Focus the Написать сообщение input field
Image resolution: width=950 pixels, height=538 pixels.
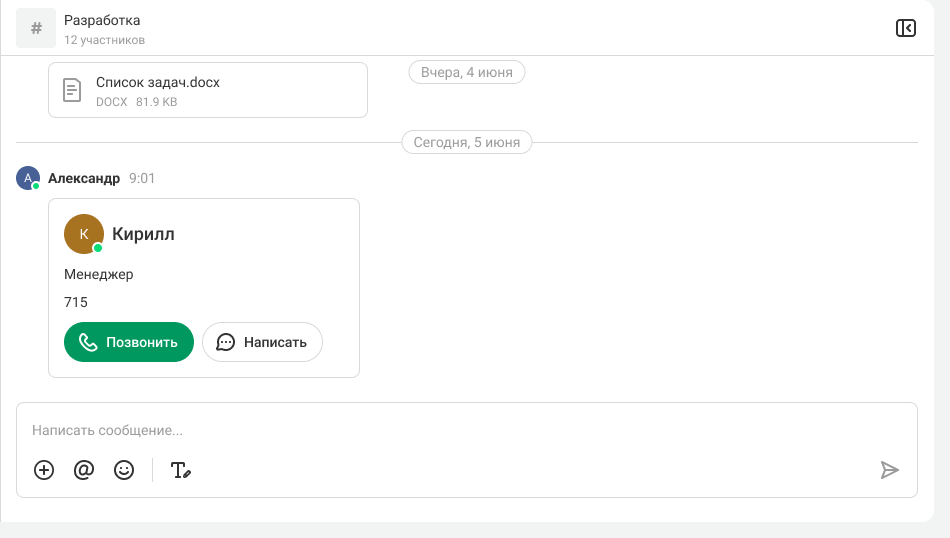[450, 430]
